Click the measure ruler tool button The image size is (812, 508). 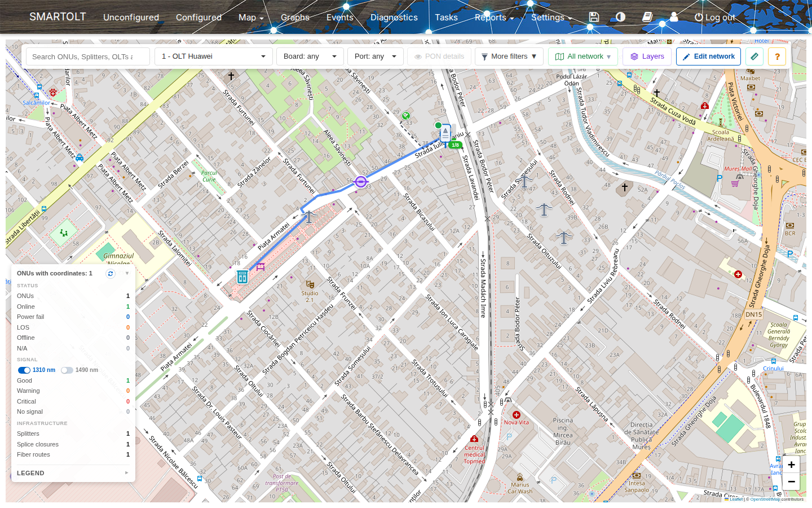(754, 56)
